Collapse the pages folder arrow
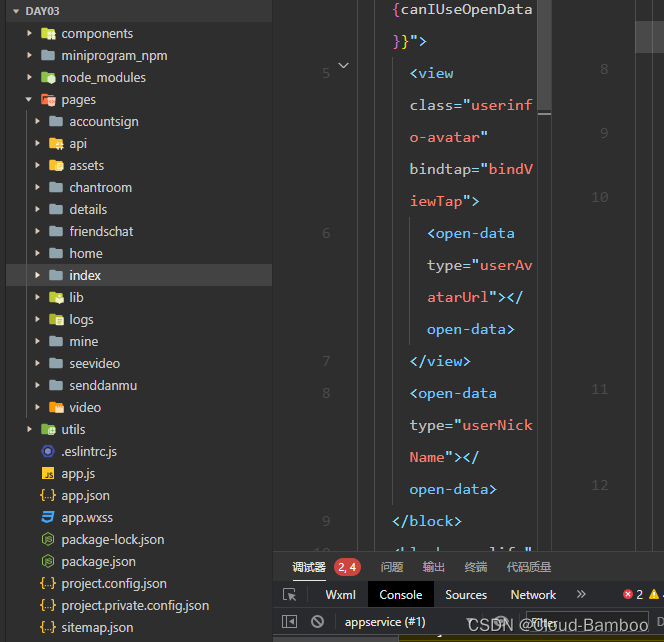Viewport: 664px width, 642px height. (29, 99)
